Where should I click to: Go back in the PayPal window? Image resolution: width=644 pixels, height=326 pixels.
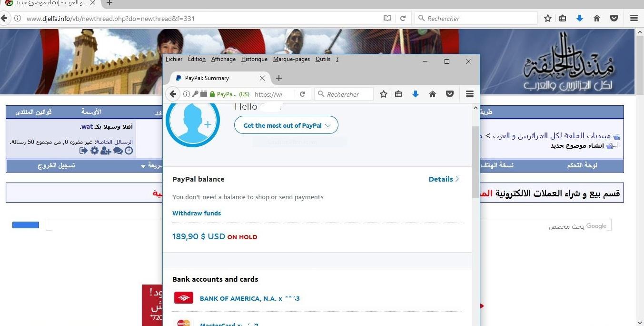point(173,94)
